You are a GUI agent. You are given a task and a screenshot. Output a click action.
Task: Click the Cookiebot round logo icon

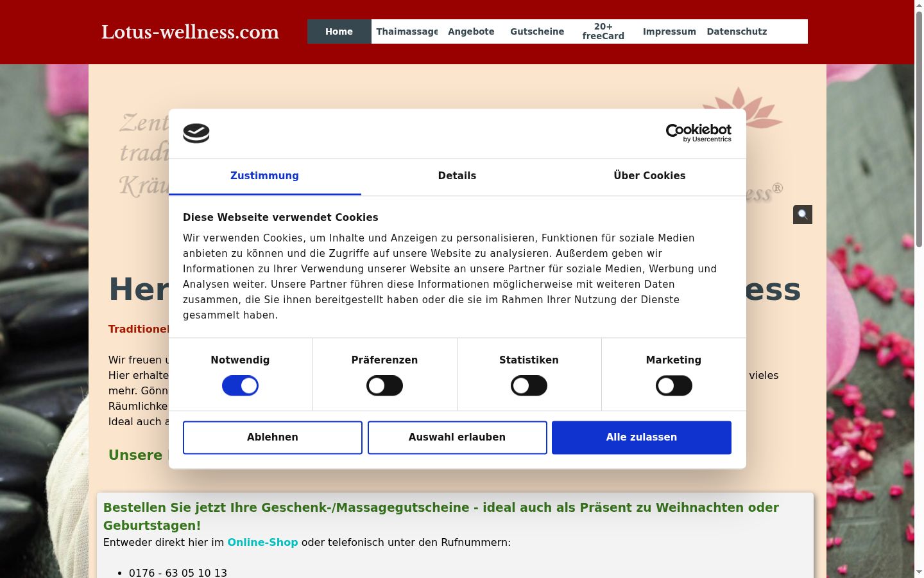pyautogui.click(x=196, y=133)
